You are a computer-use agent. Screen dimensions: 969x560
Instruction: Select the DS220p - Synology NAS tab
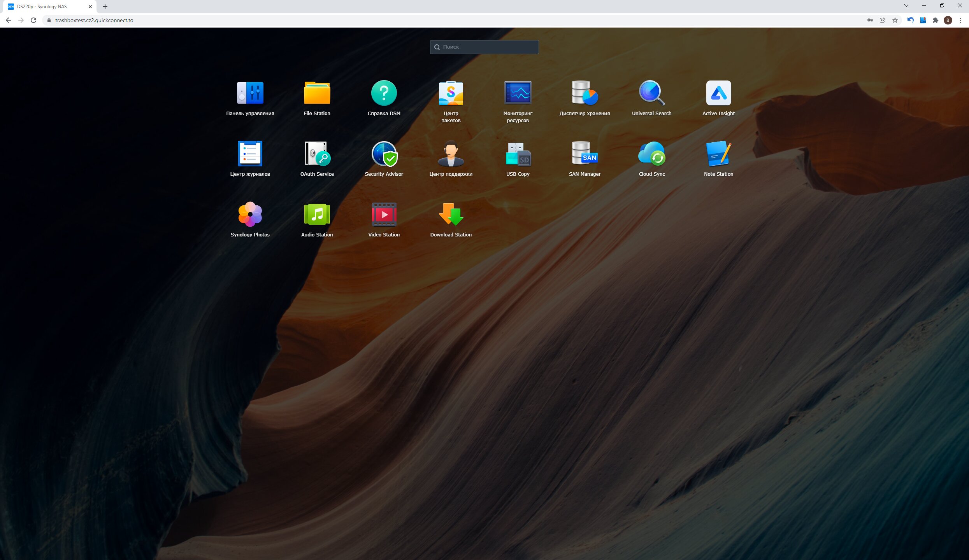49,7
